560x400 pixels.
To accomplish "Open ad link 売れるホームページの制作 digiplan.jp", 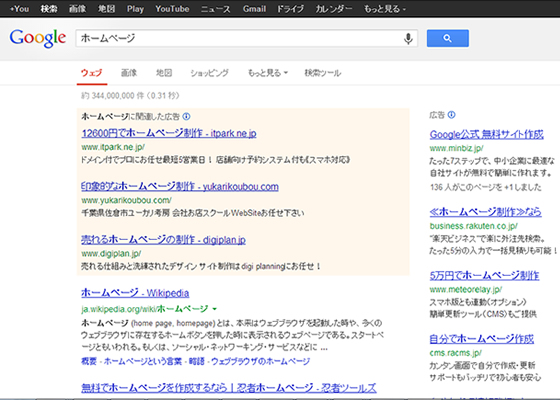I will pyautogui.click(x=163, y=239).
